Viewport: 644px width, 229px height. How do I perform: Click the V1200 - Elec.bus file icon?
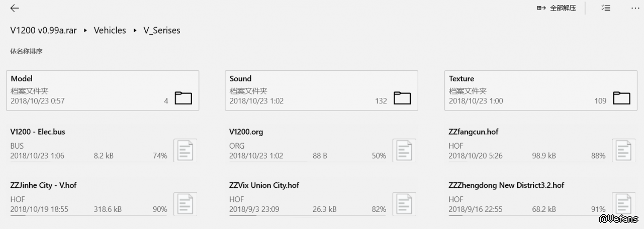click(x=185, y=151)
